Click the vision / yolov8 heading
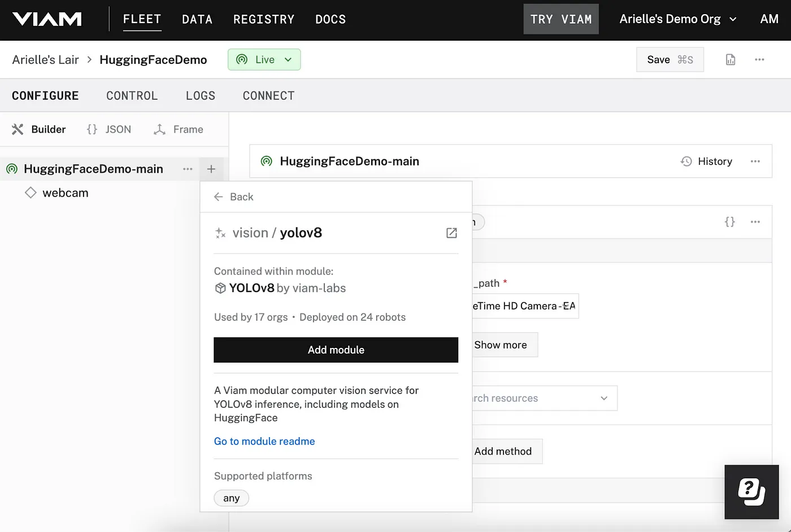This screenshot has height=532, width=791. click(277, 233)
